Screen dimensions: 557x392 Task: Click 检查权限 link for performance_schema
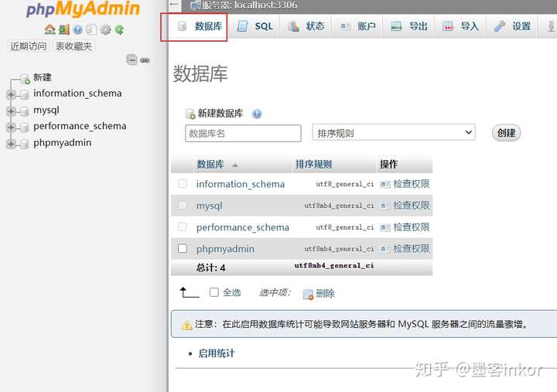point(412,227)
